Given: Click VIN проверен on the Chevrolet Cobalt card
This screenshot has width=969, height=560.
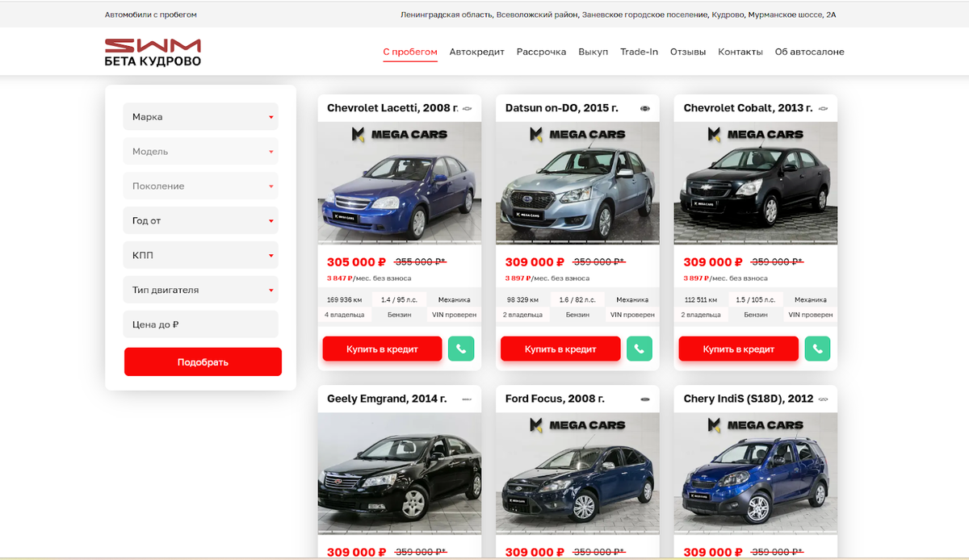Looking at the screenshot, I should [x=811, y=315].
